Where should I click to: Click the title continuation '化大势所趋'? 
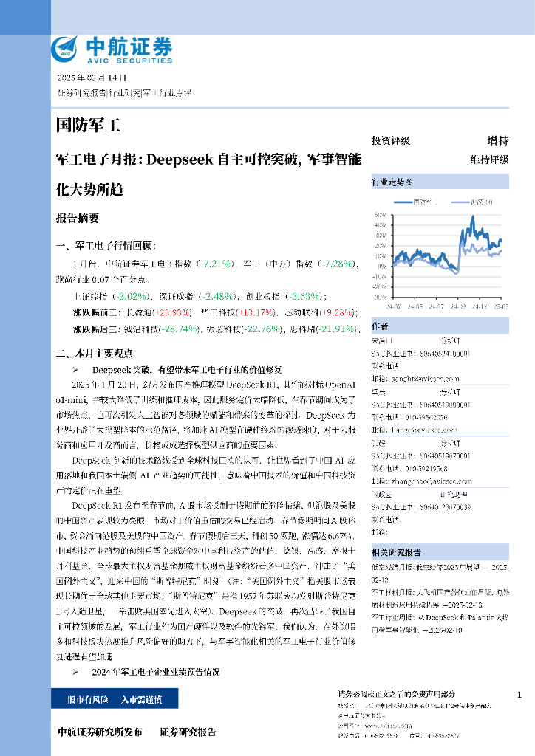(89, 189)
